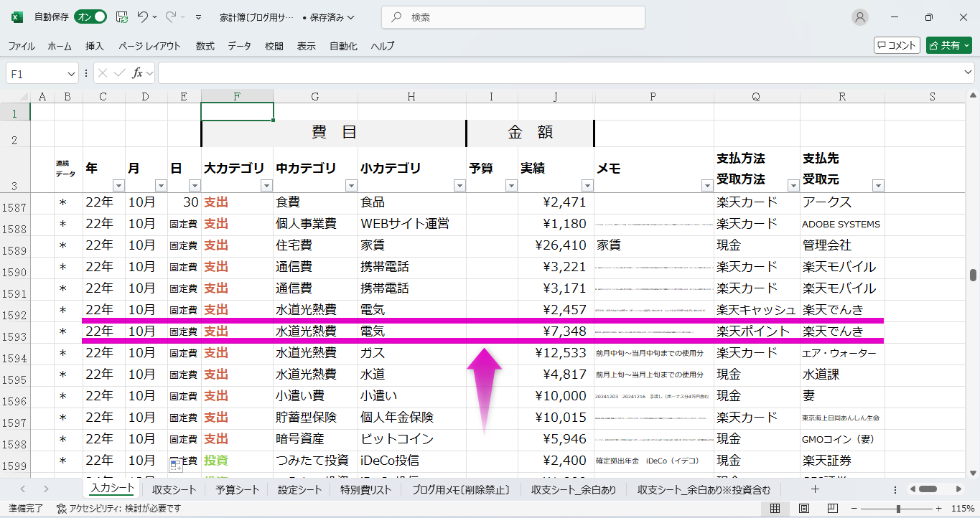
Task: Open the account profile icon
Action: click(859, 17)
